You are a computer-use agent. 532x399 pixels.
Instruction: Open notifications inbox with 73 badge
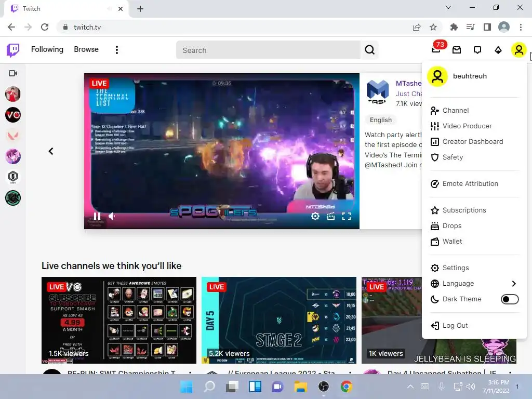click(436, 49)
